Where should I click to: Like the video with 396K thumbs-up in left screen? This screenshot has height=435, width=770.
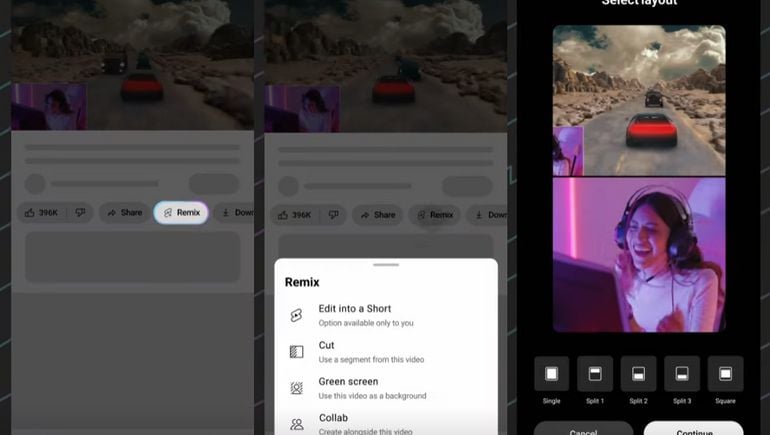pyautogui.click(x=41, y=213)
